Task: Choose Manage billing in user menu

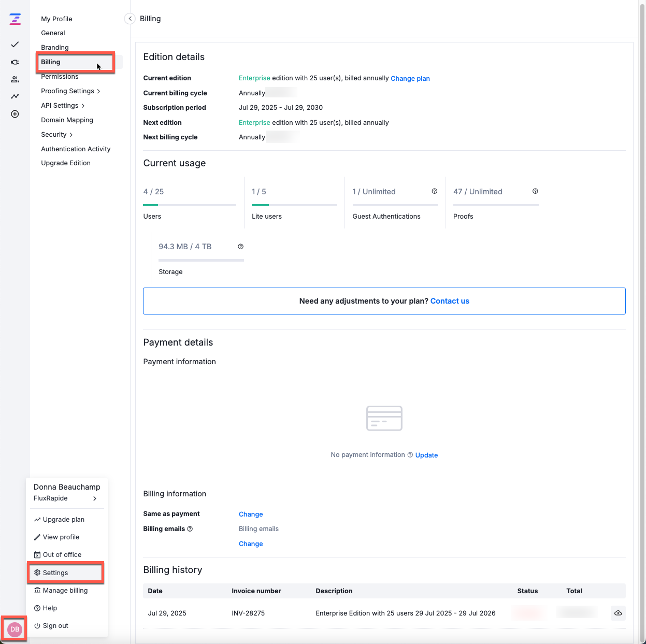Action: click(x=65, y=591)
